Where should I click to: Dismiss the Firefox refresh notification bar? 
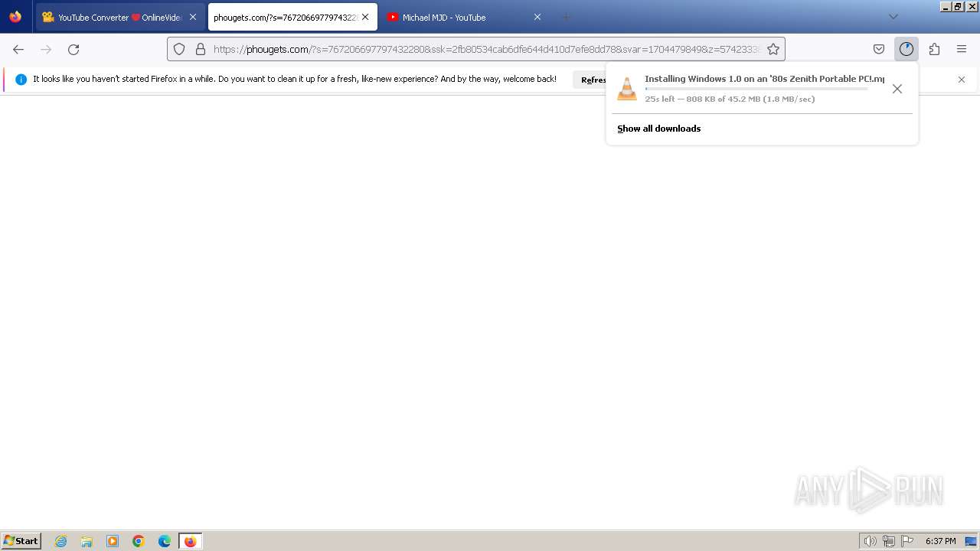(962, 80)
